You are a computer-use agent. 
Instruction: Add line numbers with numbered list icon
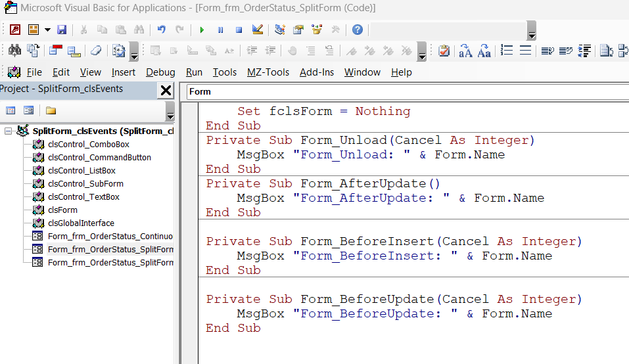coord(507,51)
